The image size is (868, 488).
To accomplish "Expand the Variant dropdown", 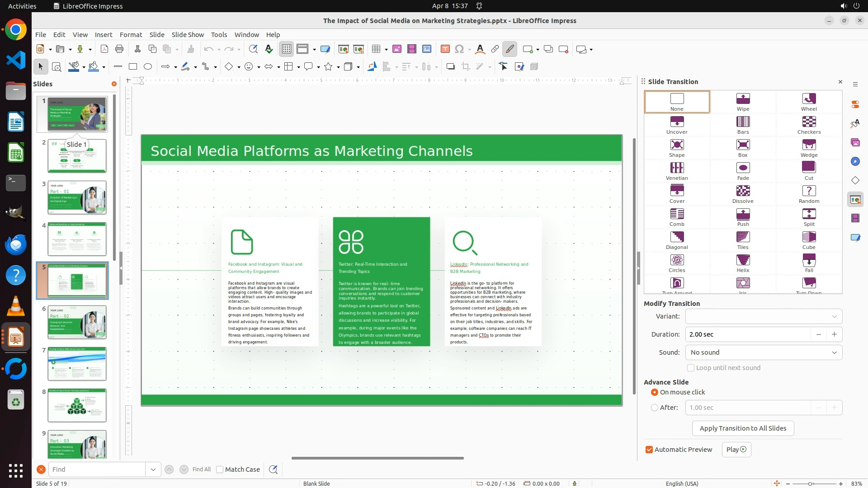I will click(834, 316).
